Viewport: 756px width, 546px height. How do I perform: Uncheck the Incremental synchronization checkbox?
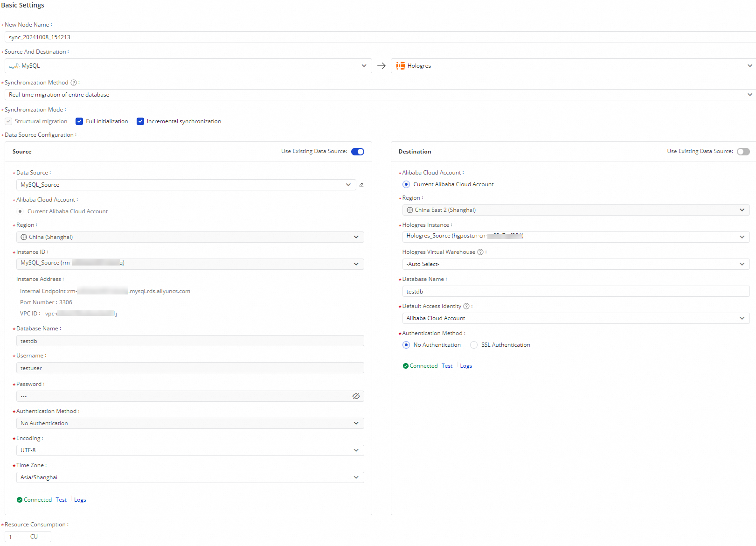click(140, 121)
